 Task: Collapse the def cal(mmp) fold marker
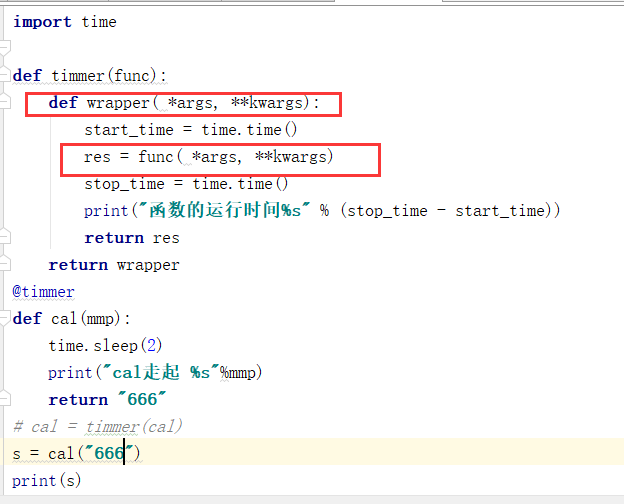pos(4,318)
